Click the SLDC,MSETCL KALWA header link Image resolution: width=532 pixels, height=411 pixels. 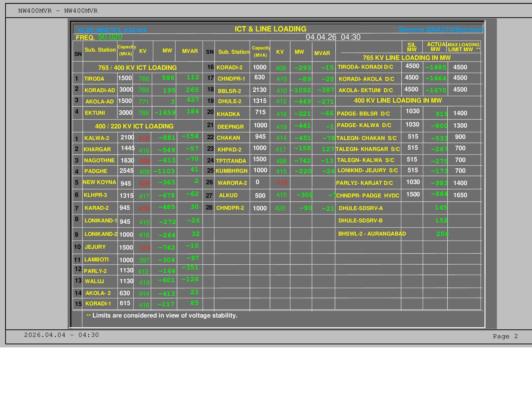coord(112,30)
